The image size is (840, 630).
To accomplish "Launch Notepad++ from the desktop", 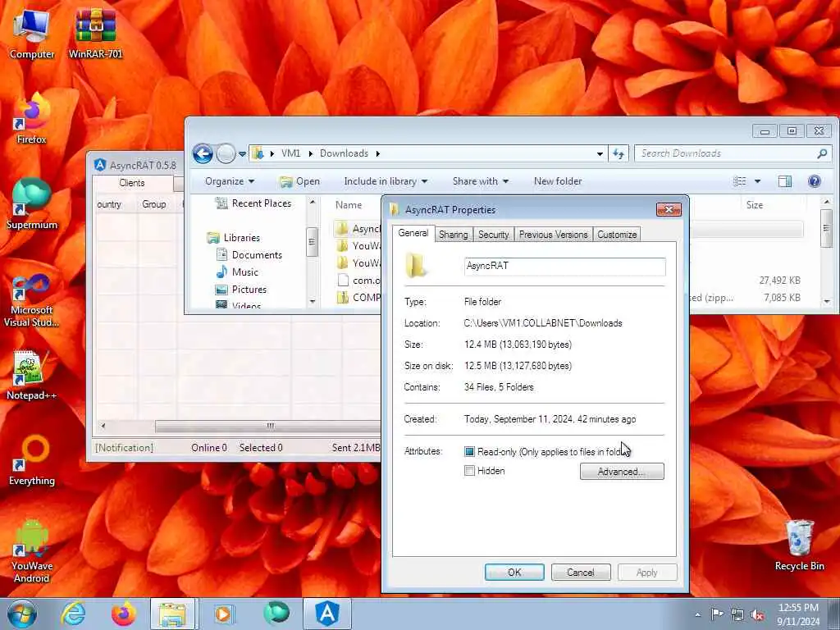I will [32, 375].
